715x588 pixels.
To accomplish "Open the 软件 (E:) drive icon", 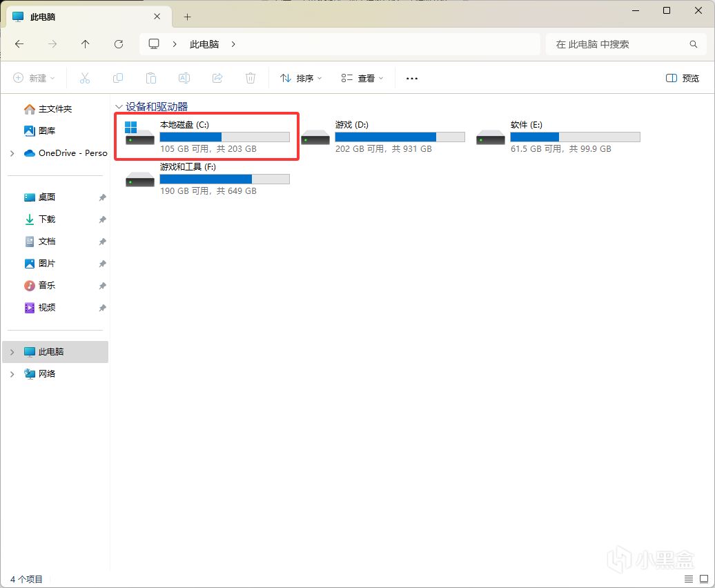I will coord(490,137).
